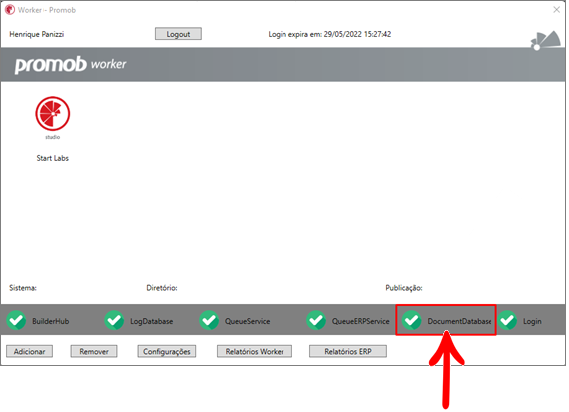The width and height of the screenshot is (569, 412).
Task: Click the Promob fan icon at top right
Action: 545,40
